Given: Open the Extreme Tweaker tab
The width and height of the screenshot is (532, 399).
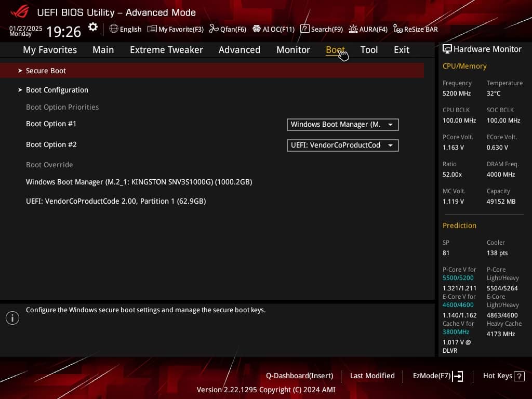Looking at the screenshot, I should point(166,50).
